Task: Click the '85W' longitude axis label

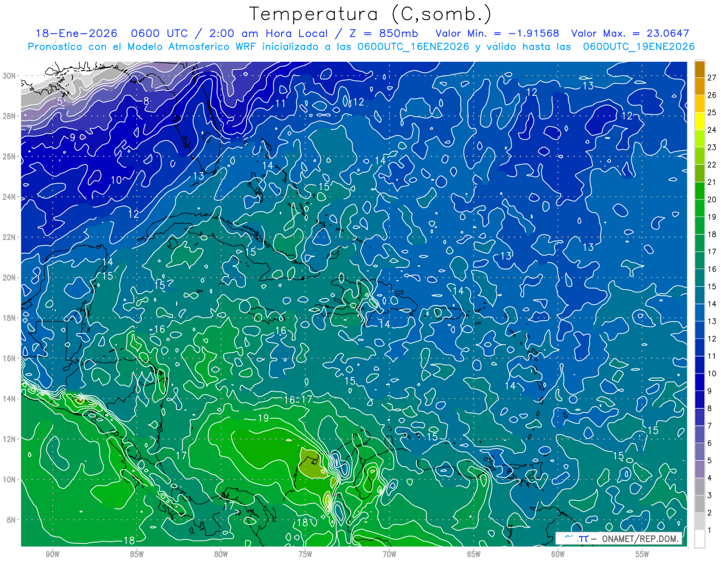Action: [136, 554]
